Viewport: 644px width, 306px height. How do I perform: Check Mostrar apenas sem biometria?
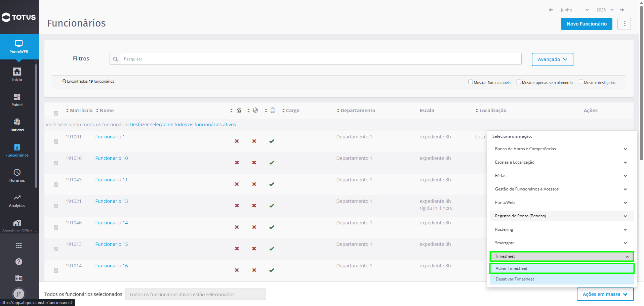(519, 82)
